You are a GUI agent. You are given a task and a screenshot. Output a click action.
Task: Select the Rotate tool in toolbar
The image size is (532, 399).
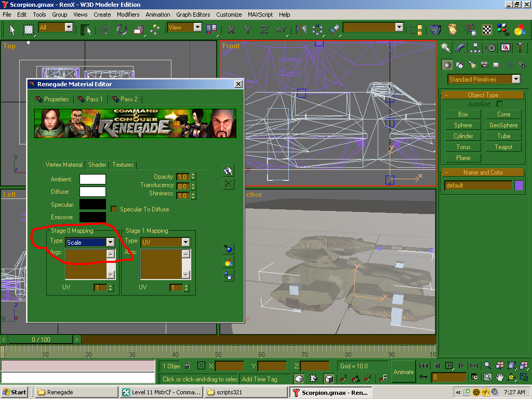(x=122, y=29)
